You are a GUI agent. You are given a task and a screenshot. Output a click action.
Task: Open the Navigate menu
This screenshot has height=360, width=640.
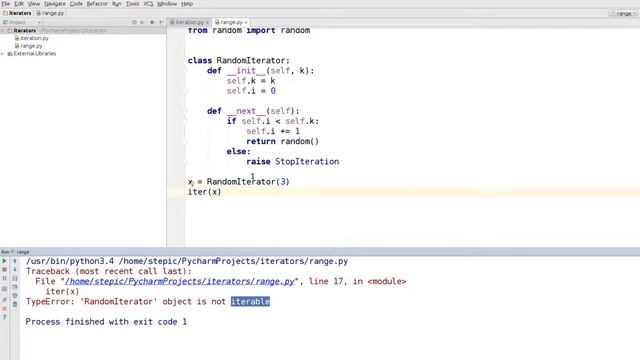click(x=55, y=4)
